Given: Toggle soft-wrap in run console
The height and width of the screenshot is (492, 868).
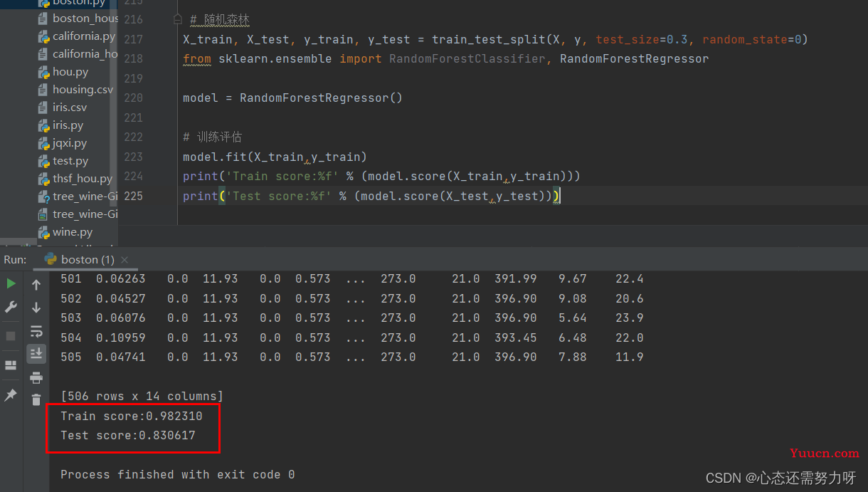Looking at the screenshot, I should coord(36,331).
